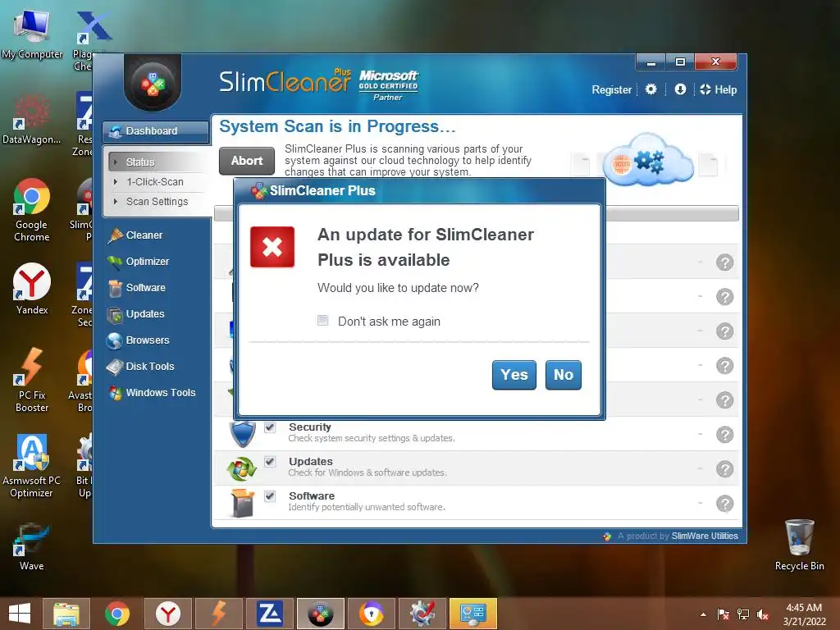
Task: Expand the arrow next to Scan Settings
Action: 115,202
